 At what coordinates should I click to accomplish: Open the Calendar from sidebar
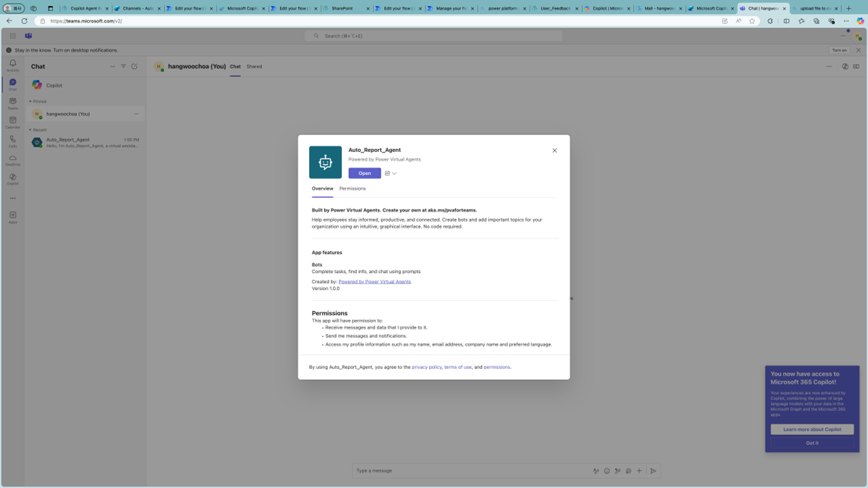click(12, 123)
